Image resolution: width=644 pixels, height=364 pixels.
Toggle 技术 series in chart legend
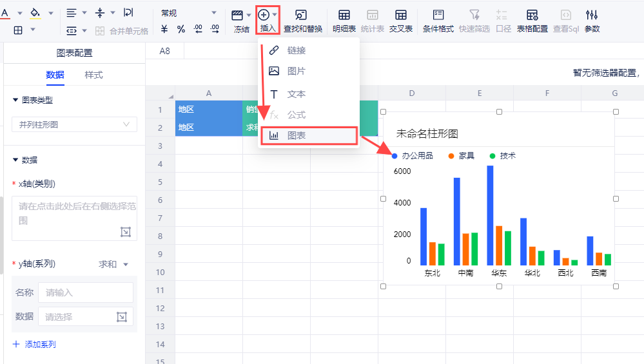click(503, 156)
